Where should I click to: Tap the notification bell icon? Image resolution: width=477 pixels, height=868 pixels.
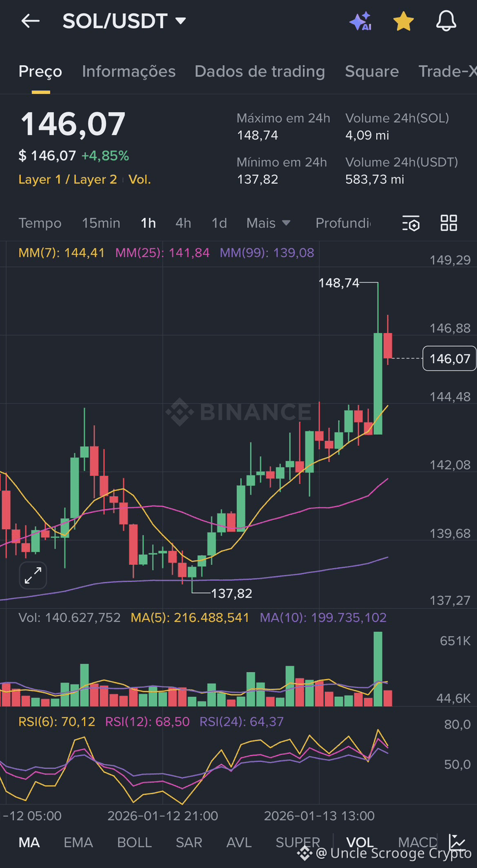pos(446,21)
